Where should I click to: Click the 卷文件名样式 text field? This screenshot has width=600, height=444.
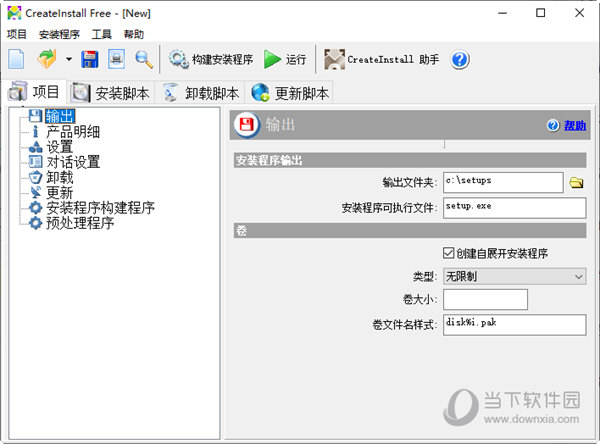click(x=515, y=325)
